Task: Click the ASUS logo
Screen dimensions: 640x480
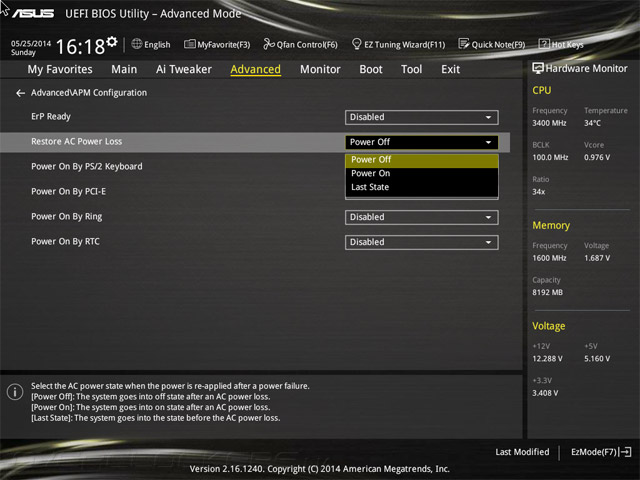Action: [33, 14]
